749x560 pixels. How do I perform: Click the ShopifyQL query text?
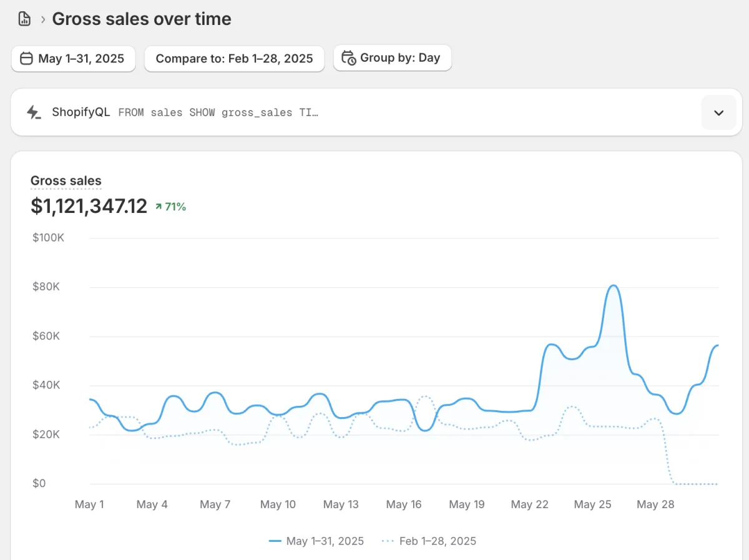pyautogui.click(x=218, y=112)
